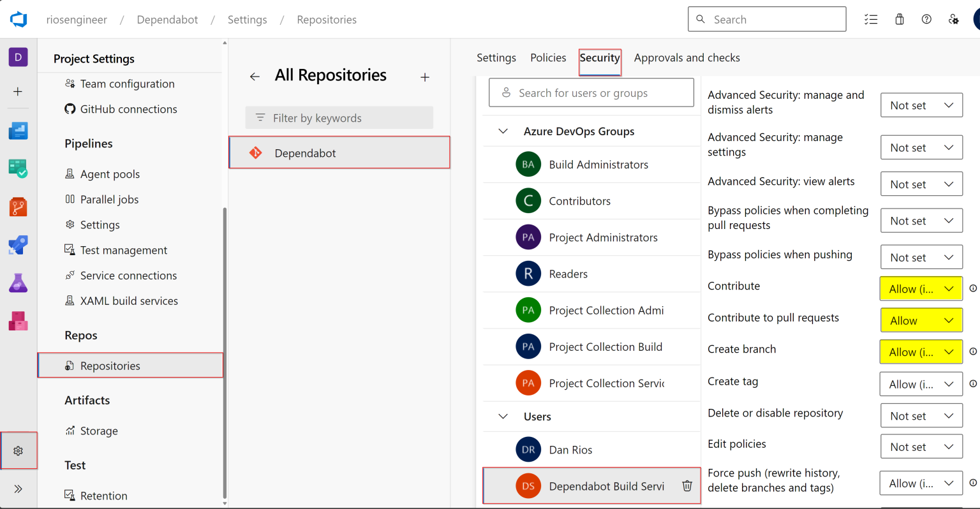Open GitHub connections settings

pyautogui.click(x=128, y=109)
